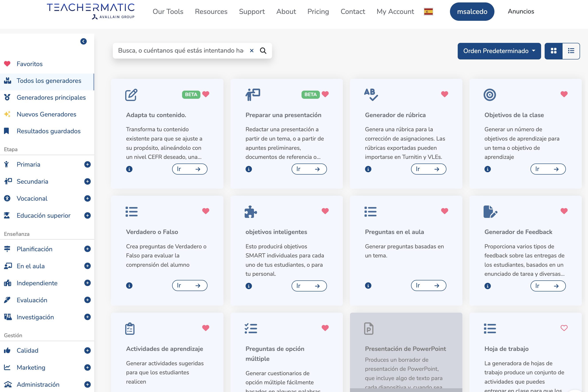588x392 pixels.
Task: Select the Generadores principales sidebar icon
Action: point(8,97)
